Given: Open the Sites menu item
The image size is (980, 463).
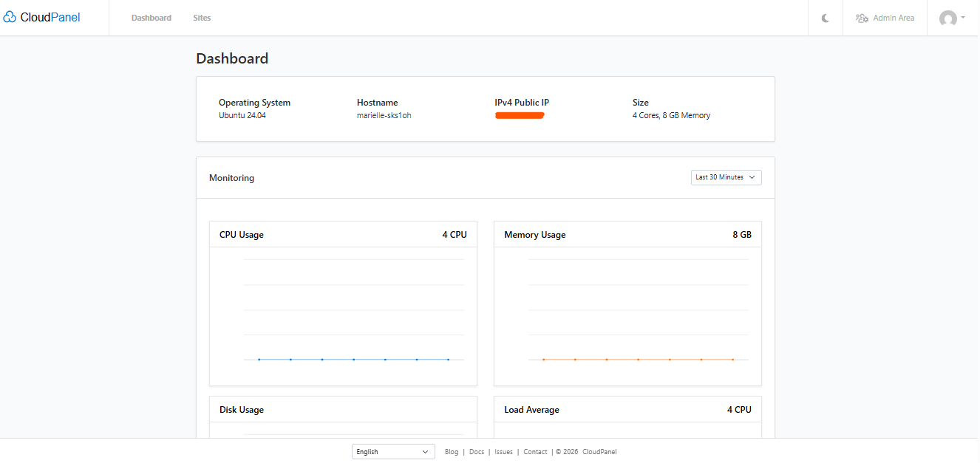Looking at the screenshot, I should [x=202, y=18].
